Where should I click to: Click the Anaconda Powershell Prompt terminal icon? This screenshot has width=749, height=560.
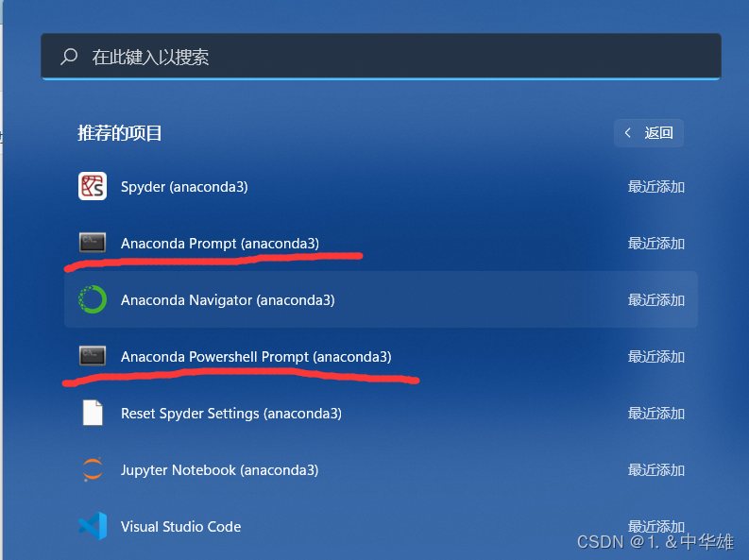[x=93, y=356]
